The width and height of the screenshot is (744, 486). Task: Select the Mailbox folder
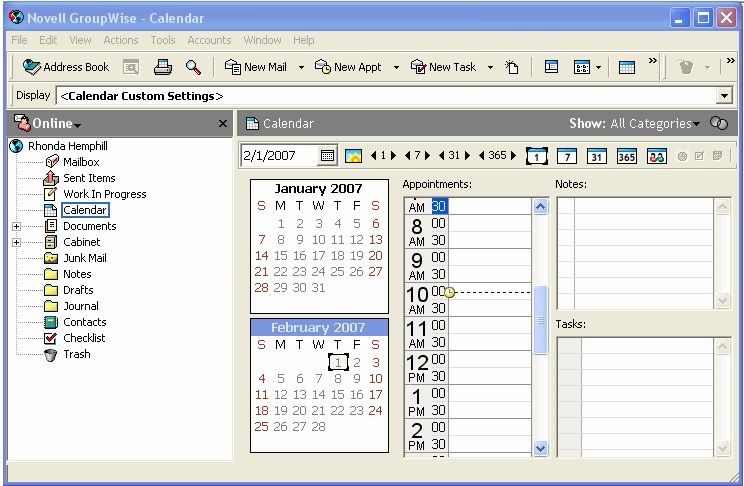pyautogui.click(x=81, y=162)
